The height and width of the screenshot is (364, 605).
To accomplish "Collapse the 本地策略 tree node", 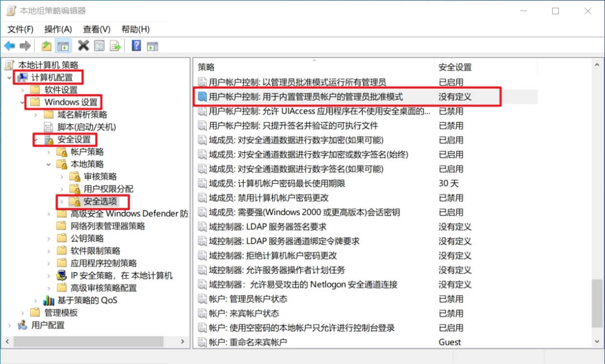I will pos(49,164).
